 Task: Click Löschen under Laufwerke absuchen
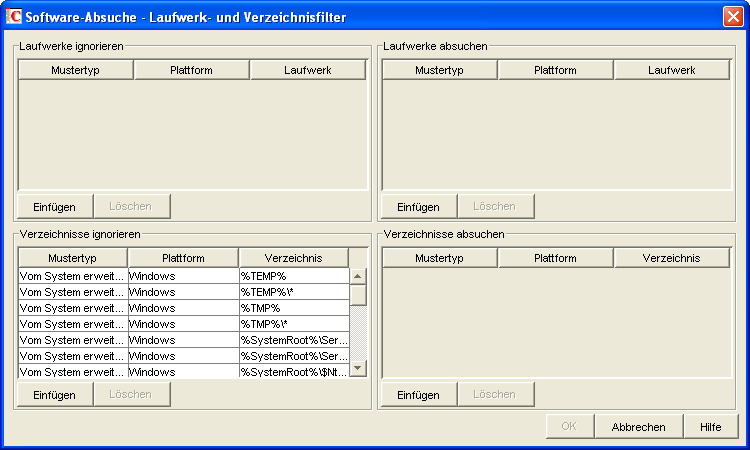[x=496, y=207]
